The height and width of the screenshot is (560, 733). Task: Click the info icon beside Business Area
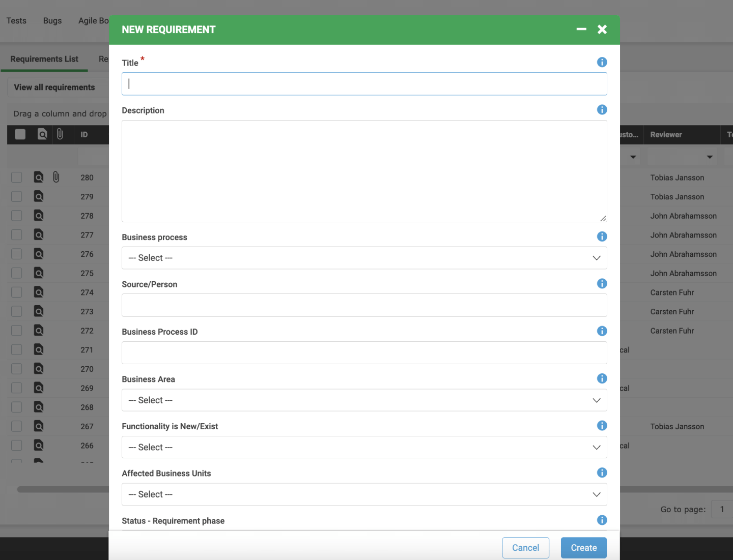coord(602,378)
